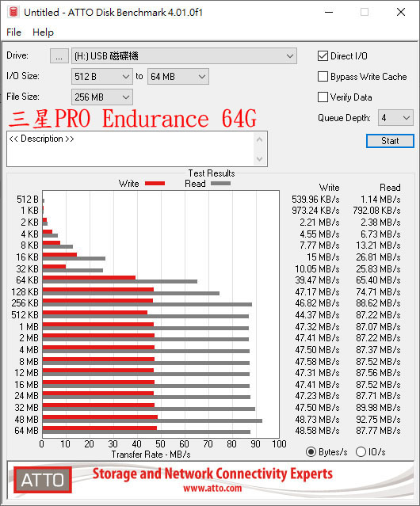Screen dimensions: 420x506
Task: Click the 539.96 KB/s write value
Action: coord(315,200)
